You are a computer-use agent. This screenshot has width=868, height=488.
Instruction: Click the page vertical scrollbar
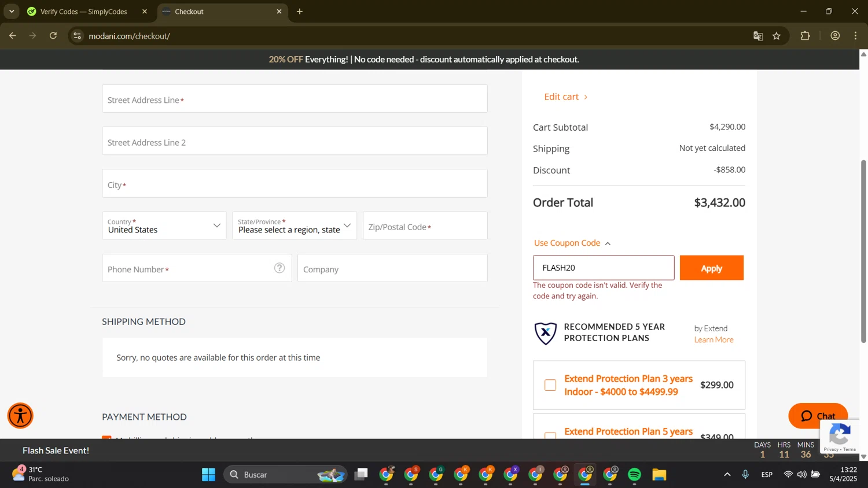point(863,251)
